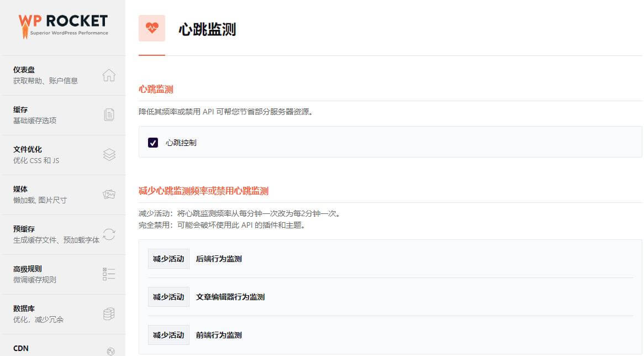Click the WP Rocket logo
This screenshot has width=644, height=356.
pyautogui.click(x=63, y=25)
